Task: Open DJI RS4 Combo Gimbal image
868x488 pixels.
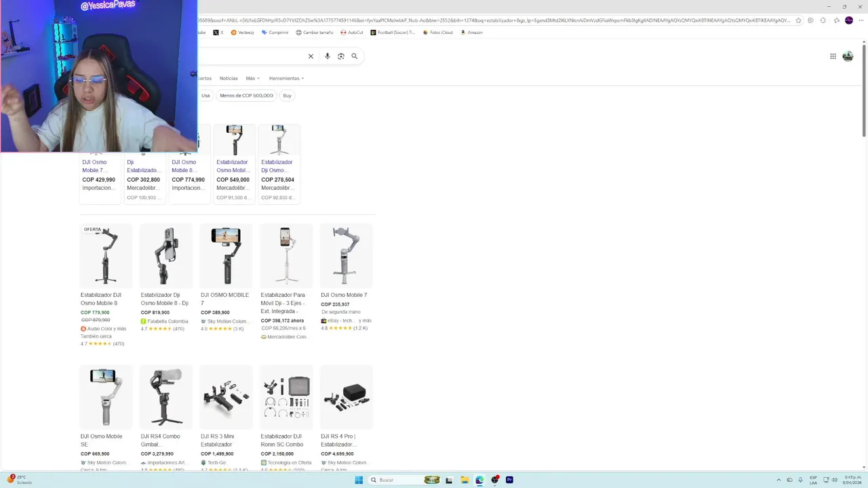Action: pyautogui.click(x=165, y=397)
